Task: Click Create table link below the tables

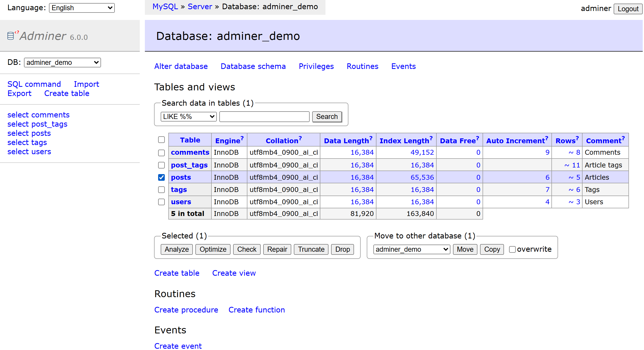Action: click(x=177, y=273)
